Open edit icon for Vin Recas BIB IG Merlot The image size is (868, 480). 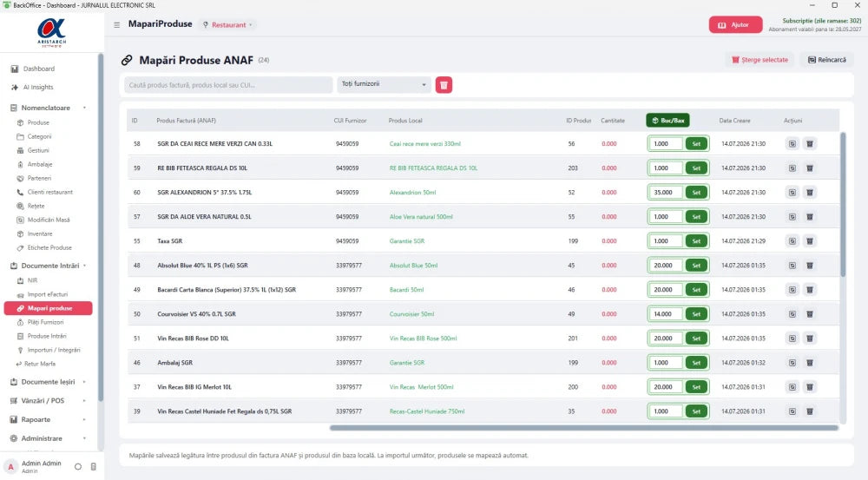792,387
